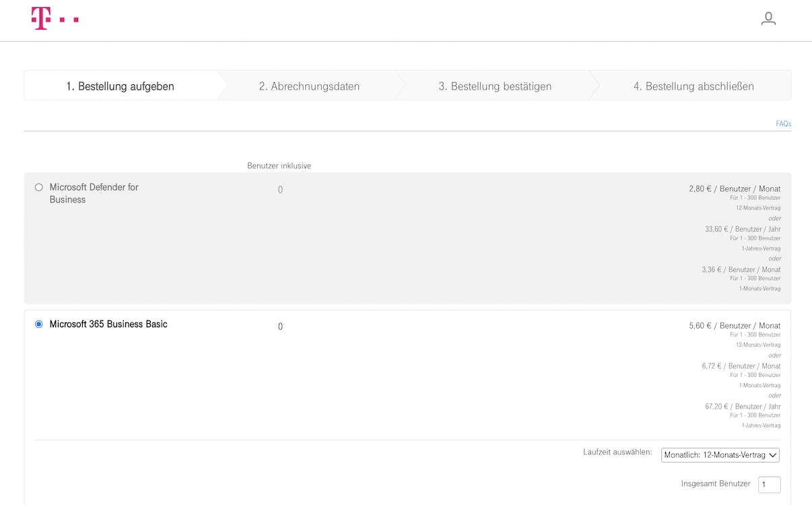Screen dimensions: 812x505
Task: Select Microsoft Defender for Business radio button
Action: pyautogui.click(x=38, y=187)
